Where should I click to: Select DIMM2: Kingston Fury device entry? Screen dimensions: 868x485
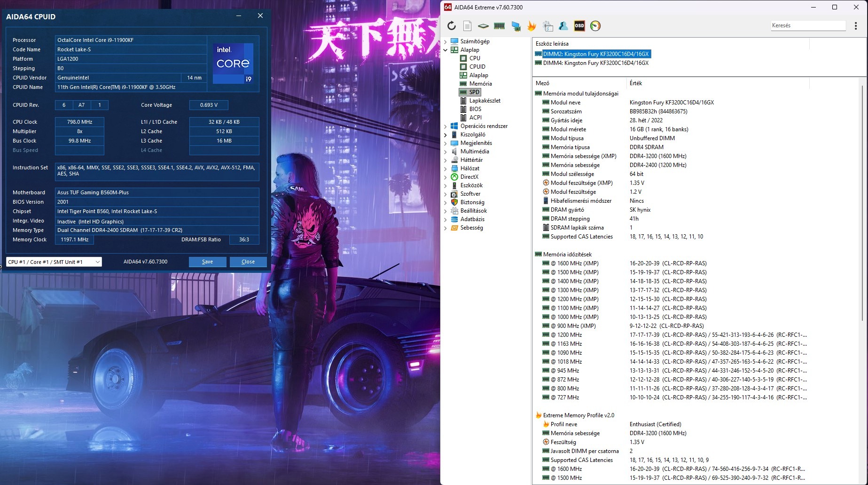592,54
